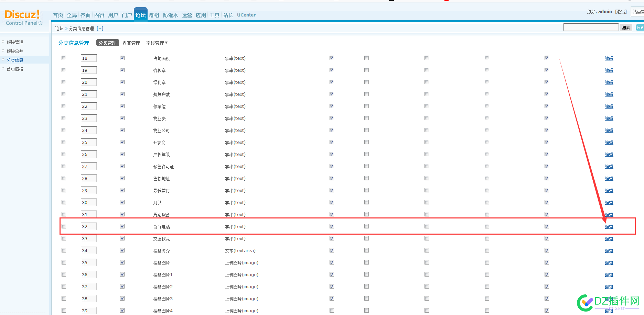Open the 字段管理 dropdown menu
Viewport: 644px width, 315px height.
coord(157,43)
